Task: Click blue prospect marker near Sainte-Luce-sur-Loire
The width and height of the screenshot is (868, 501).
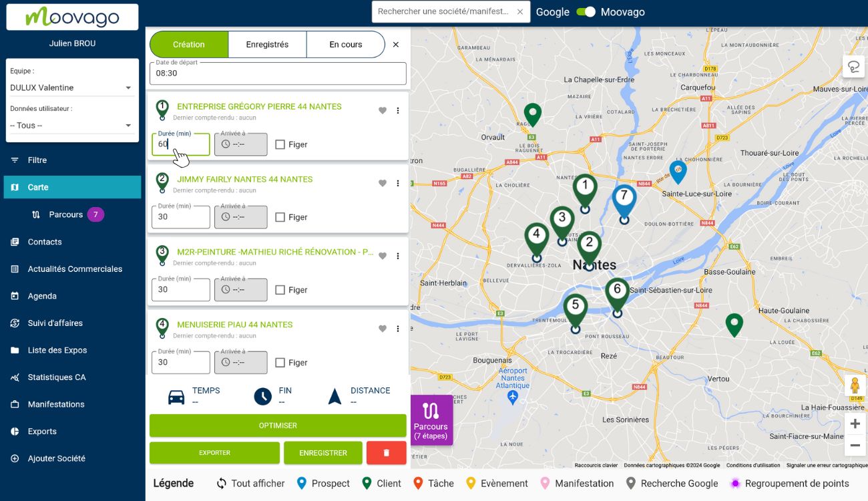Action: 678,172
